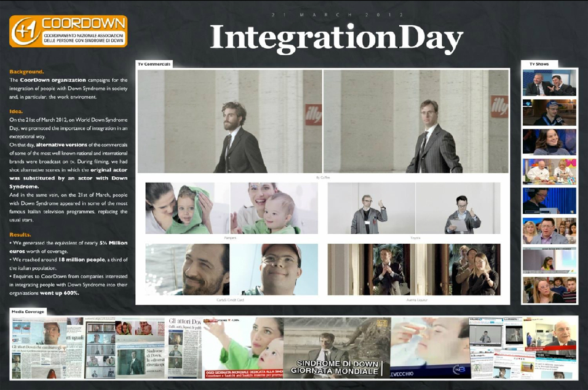588x390 pixels.
Task: Open TV show thumbnail of audience woman with glasses
Action: coord(549,290)
